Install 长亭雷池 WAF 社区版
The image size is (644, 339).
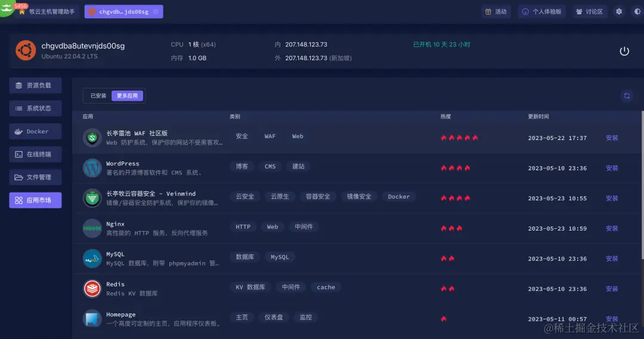[612, 138]
